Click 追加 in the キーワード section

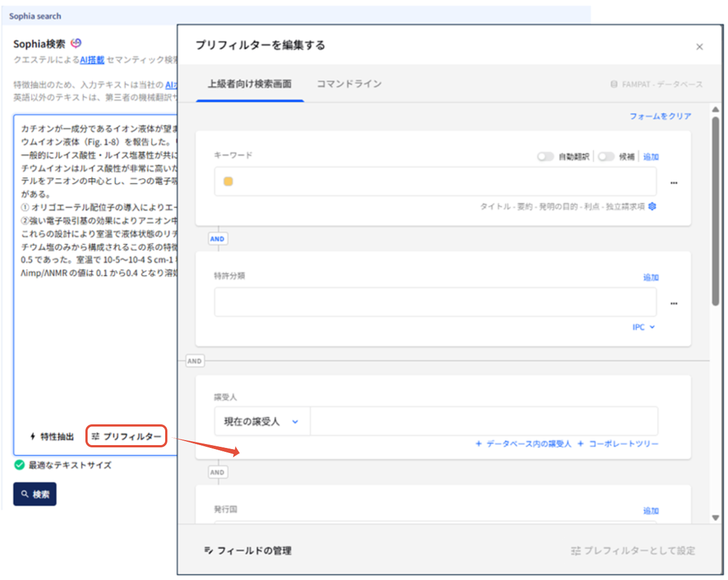click(x=651, y=157)
